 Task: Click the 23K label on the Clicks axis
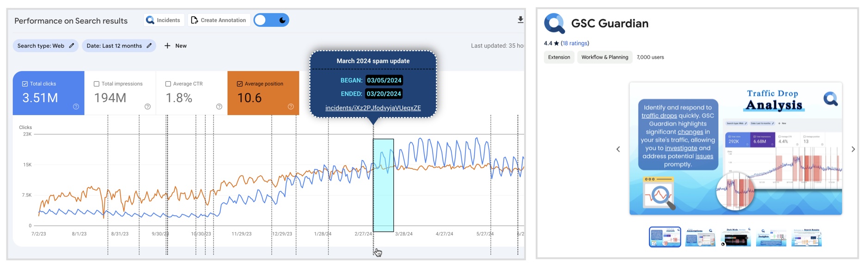(27, 135)
